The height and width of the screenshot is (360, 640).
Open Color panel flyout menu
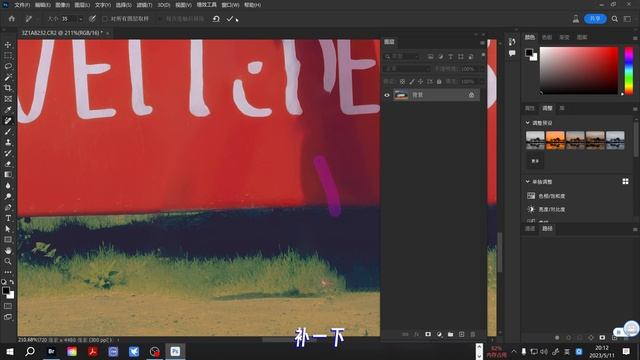tap(635, 38)
